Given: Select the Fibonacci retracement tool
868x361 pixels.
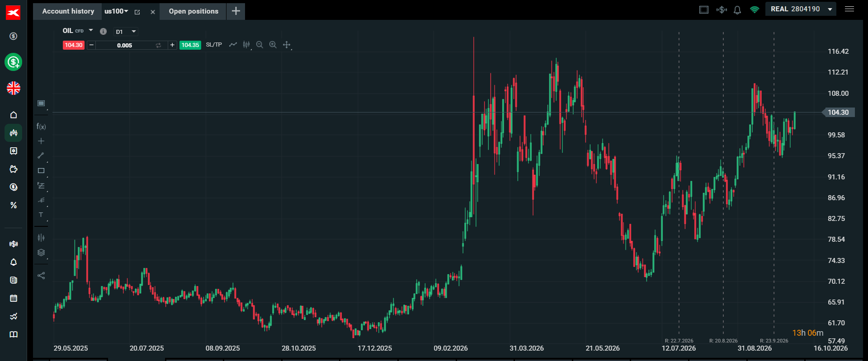Looking at the screenshot, I should (41, 186).
